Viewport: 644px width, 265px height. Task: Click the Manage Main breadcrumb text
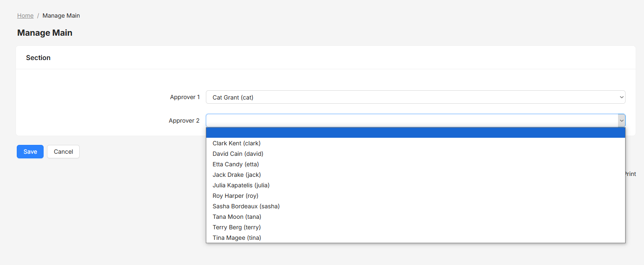pos(61,16)
